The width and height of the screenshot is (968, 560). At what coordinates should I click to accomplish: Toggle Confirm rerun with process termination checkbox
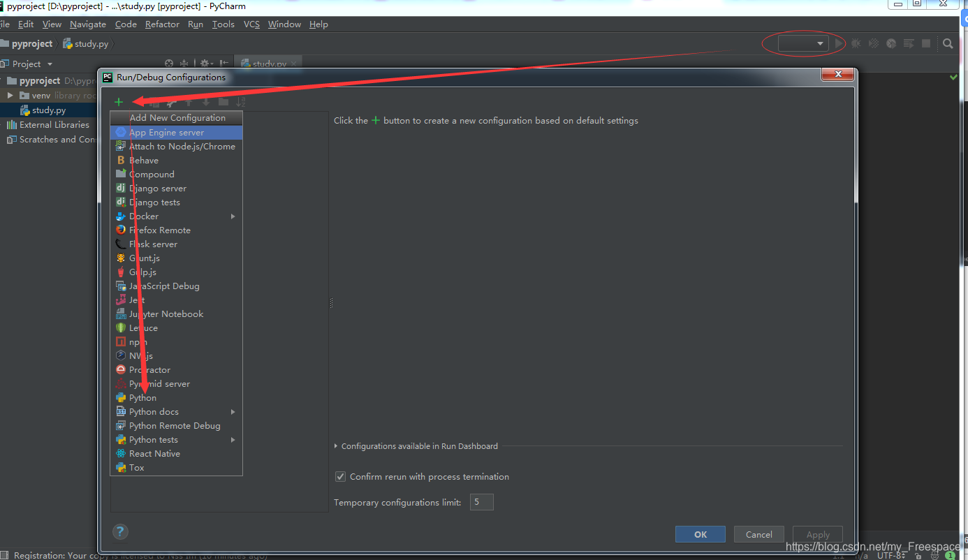click(341, 476)
